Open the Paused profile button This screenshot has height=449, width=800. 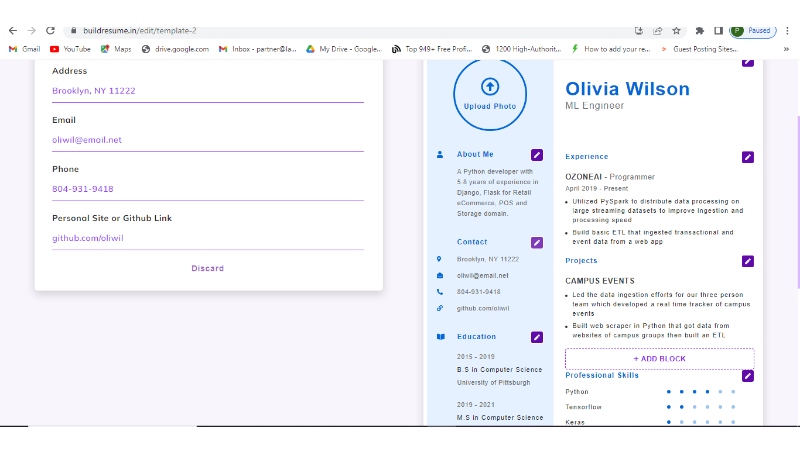point(752,31)
